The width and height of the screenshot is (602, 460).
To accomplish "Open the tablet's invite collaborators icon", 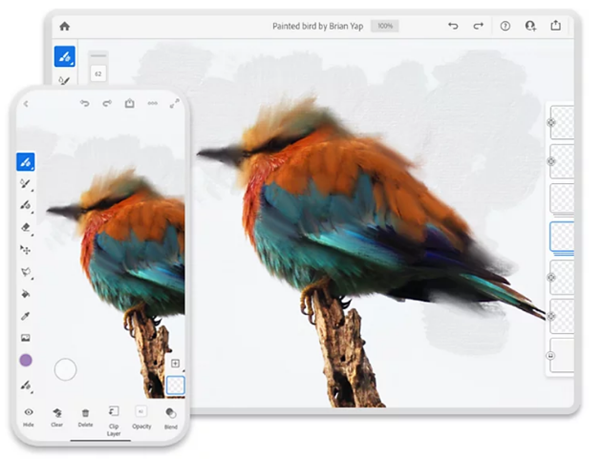I will (x=530, y=26).
